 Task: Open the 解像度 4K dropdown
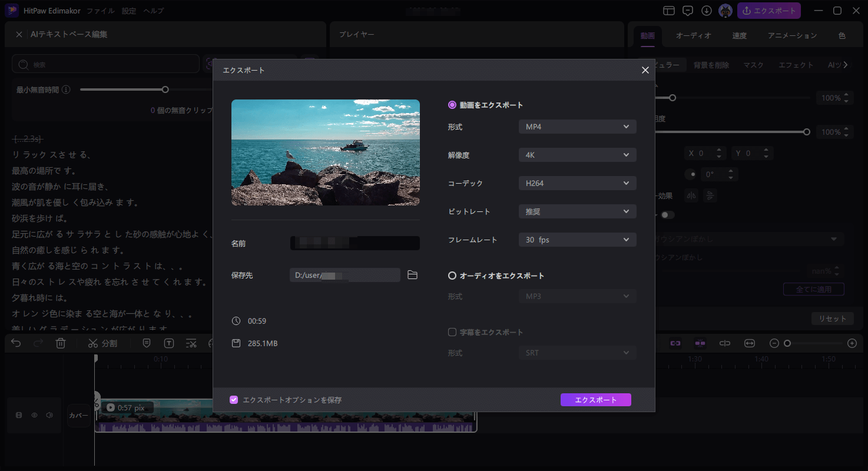click(577, 155)
